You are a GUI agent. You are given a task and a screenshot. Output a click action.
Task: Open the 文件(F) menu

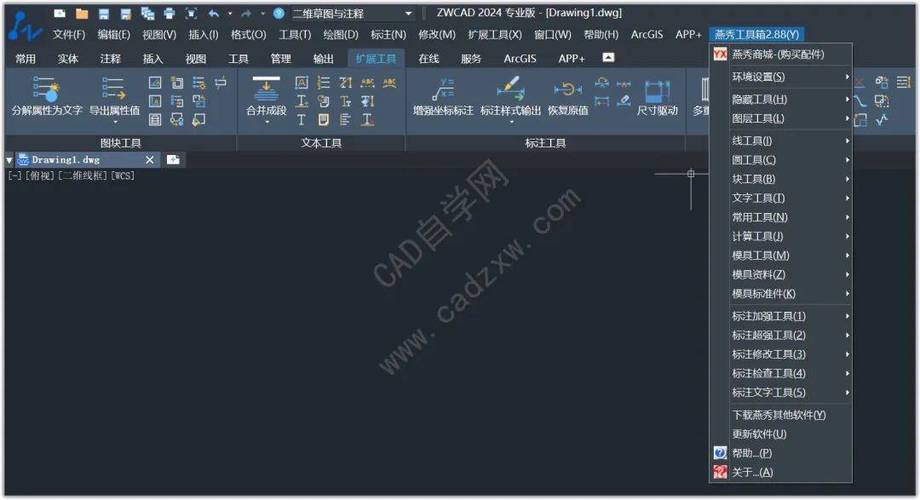(68, 35)
